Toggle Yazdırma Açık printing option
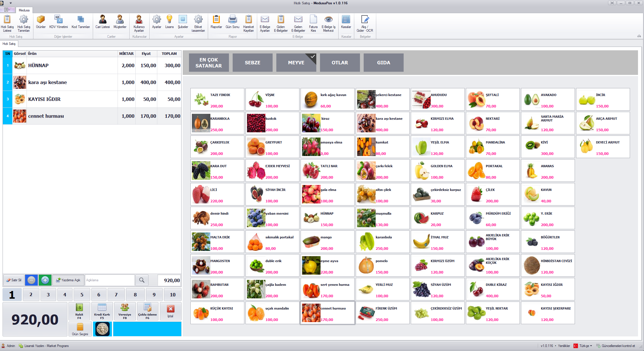Screen dimensions: 644x351 point(68,280)
